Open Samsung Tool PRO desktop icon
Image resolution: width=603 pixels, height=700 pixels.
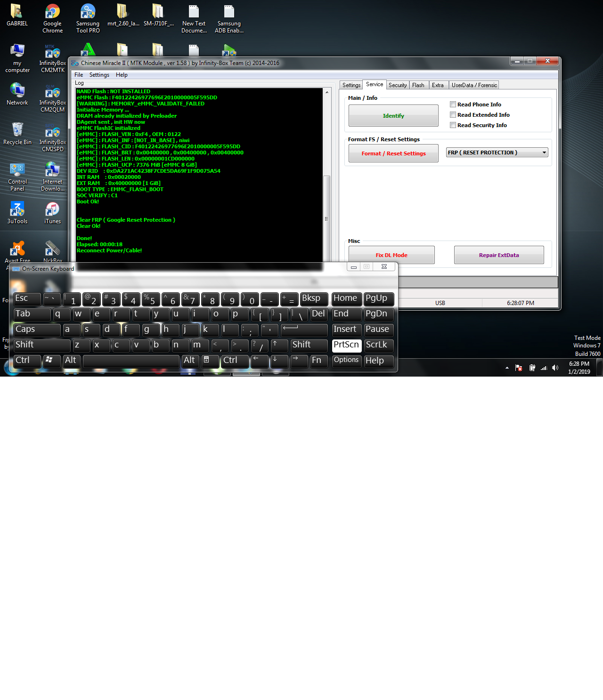click(x=88, y=19)
